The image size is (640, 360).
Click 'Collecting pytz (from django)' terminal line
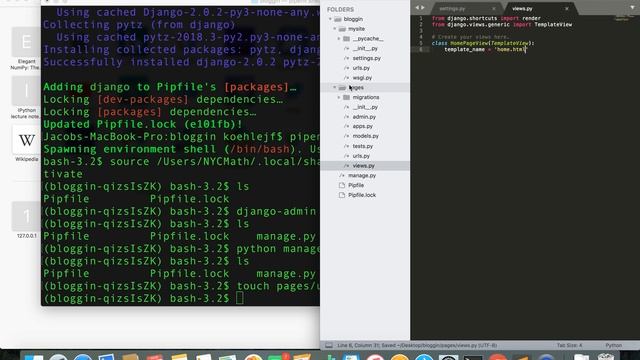point(139,24)
